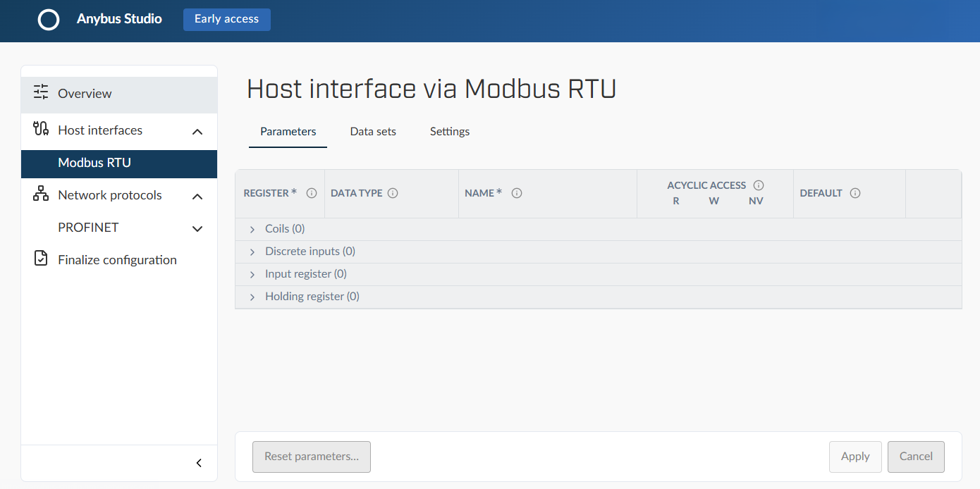
Task: Click the Network protocols network icon
Action: coord(41,194)
